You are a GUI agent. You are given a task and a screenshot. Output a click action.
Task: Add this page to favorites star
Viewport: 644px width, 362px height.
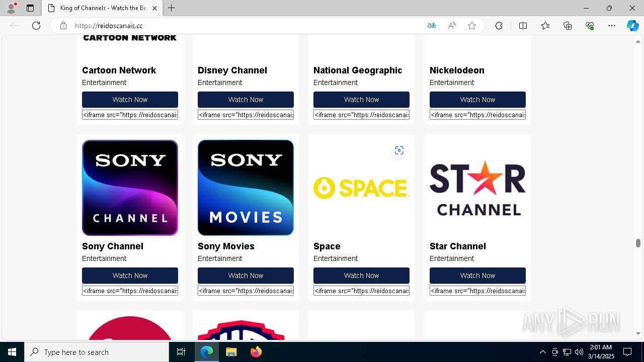pyautogui.click(x=472, y=26)
